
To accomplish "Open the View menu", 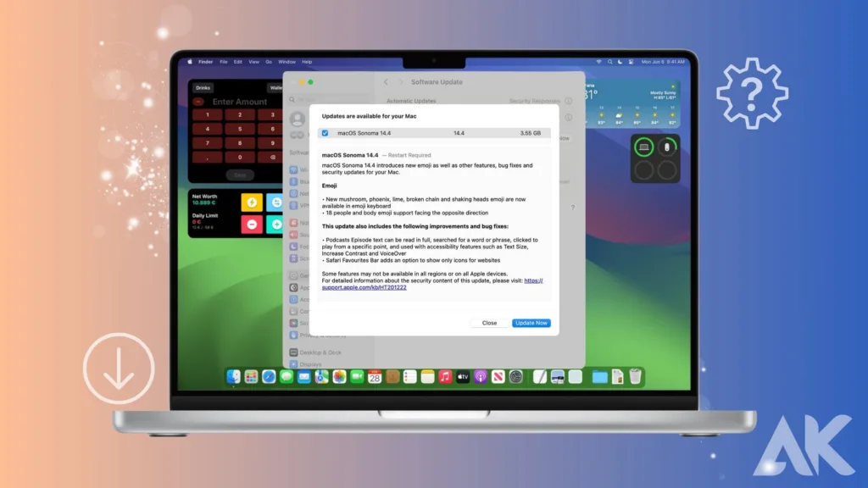I will click(x=254, y=62).
